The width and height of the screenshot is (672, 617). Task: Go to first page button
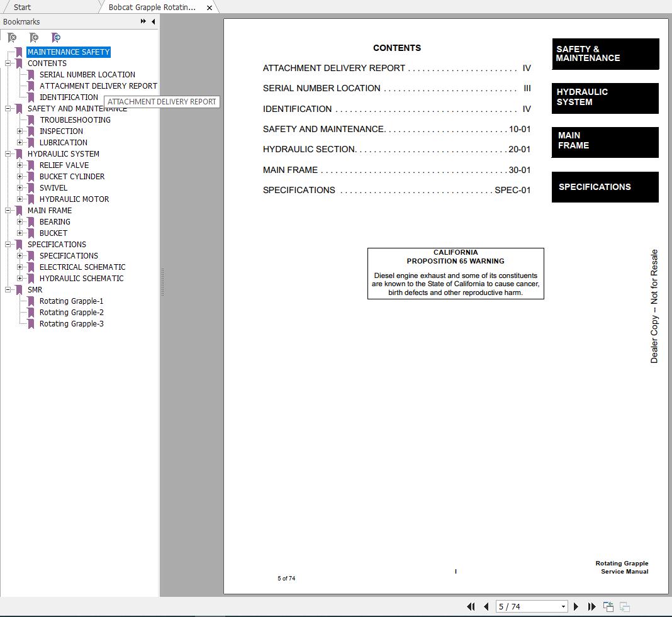click(471, 606)
